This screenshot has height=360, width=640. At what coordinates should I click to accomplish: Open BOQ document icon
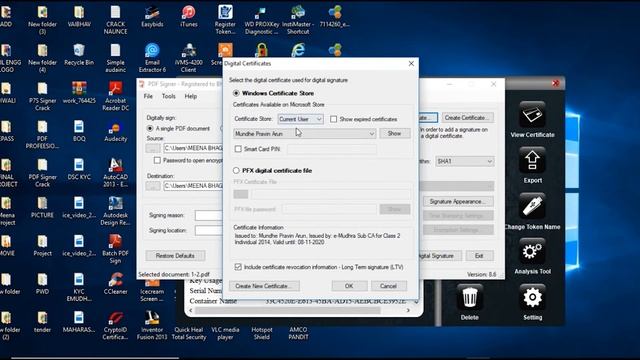pyautogui.click(x=79, y=131)
